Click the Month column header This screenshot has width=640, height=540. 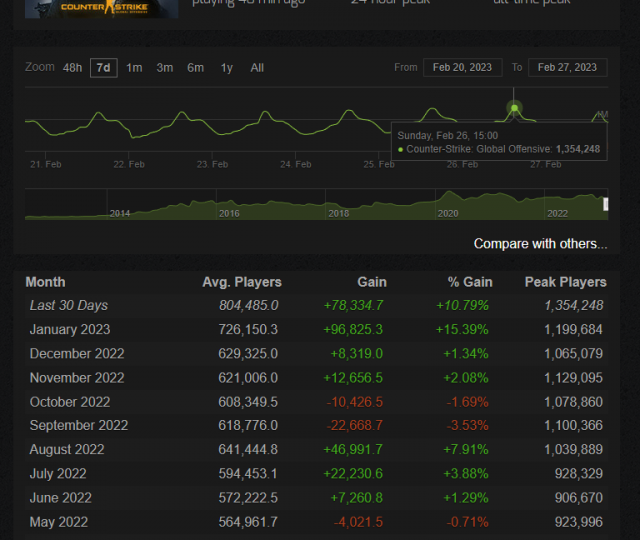(45, 282)
